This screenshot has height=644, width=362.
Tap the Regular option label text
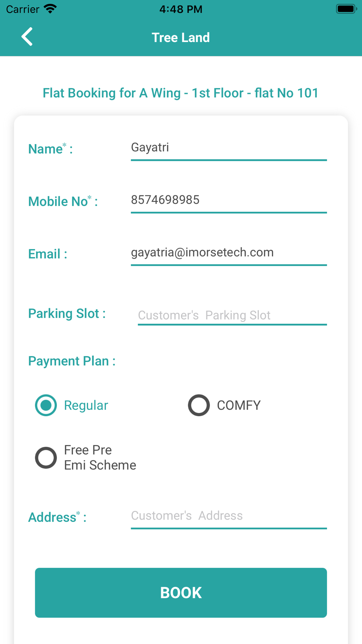click(86, 405)
